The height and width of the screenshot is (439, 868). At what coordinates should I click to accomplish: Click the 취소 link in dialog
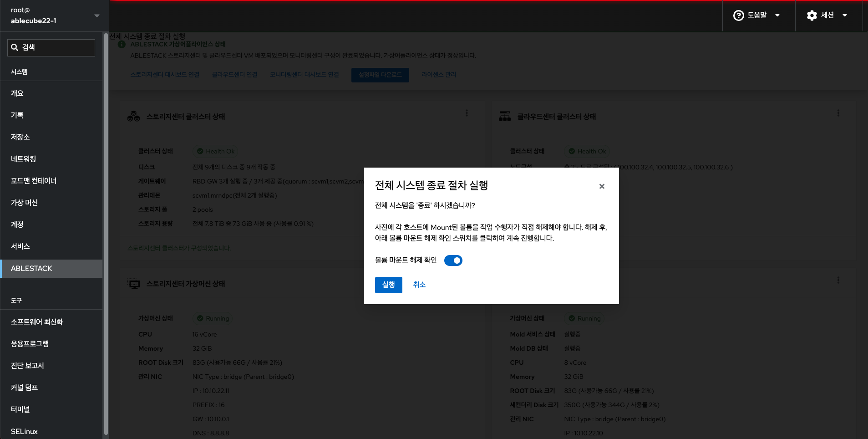(419, 285)
